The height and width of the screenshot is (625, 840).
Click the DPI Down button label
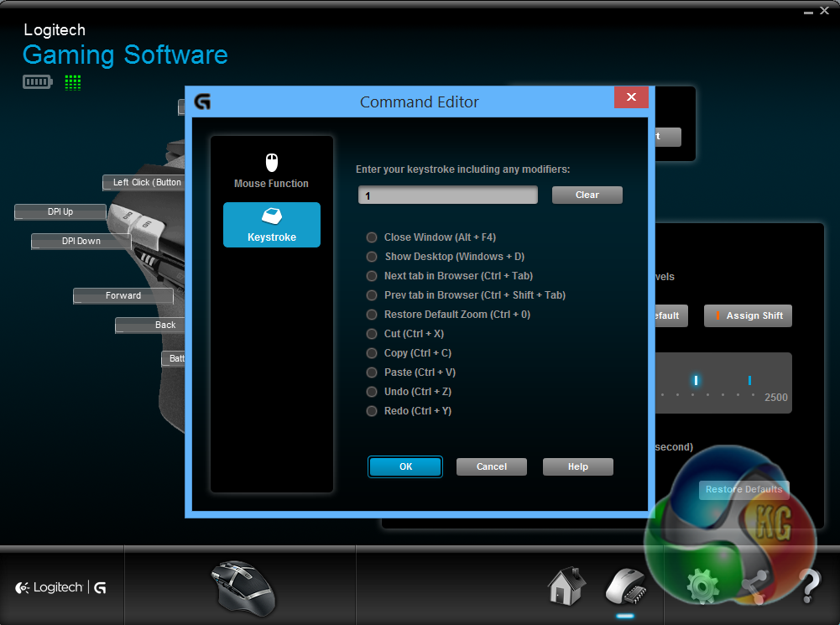81,242
